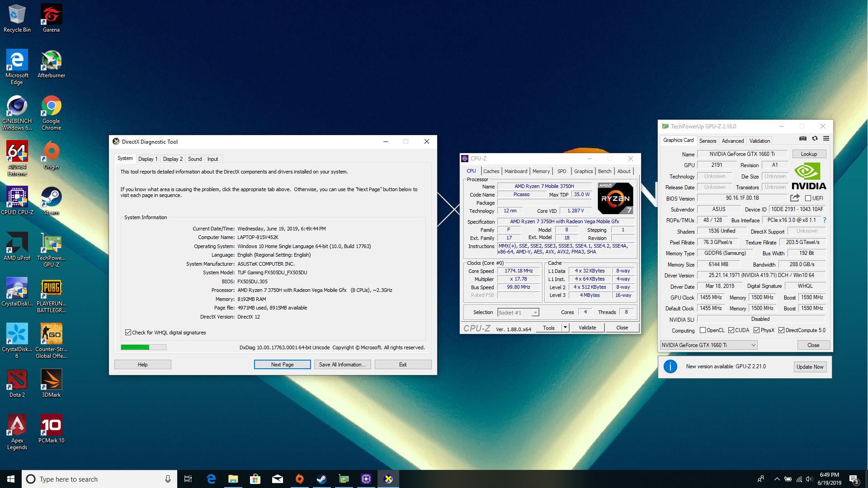This screenshot has height=488, width=868.
Task: Toggle the DirectCompute 5.0 checkbox
Action: coord(782,330)
